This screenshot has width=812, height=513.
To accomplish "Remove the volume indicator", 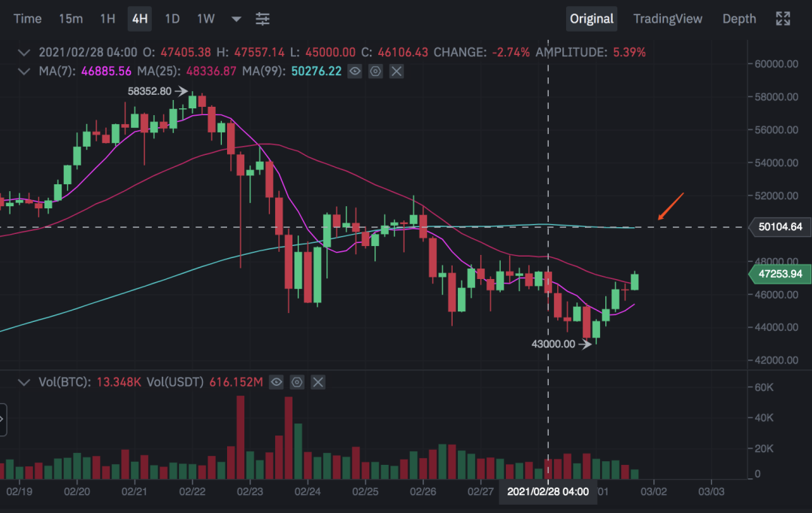I will tap(318, 382).
